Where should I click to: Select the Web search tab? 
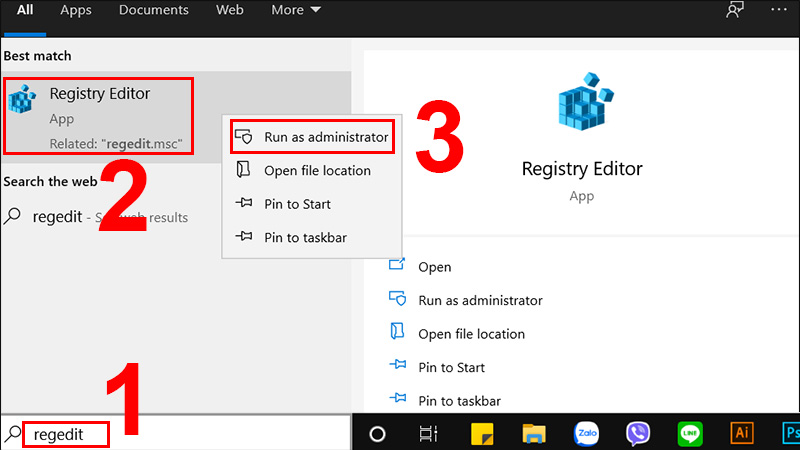[x=230, y=10]
